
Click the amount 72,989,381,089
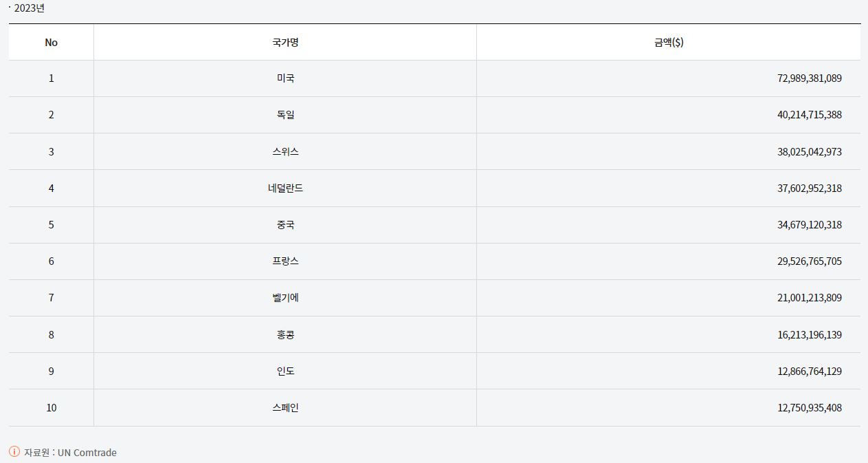click(809, 78)
